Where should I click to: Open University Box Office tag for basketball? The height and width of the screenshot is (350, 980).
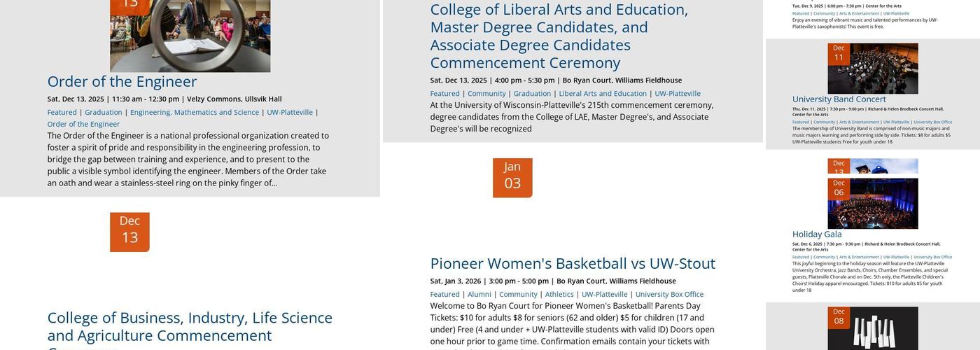[669, 294]
